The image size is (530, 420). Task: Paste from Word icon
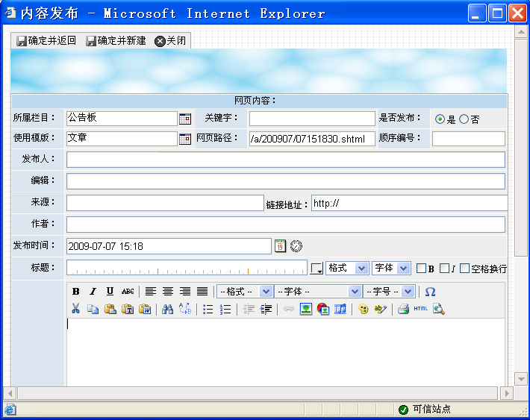pos(145,309)
